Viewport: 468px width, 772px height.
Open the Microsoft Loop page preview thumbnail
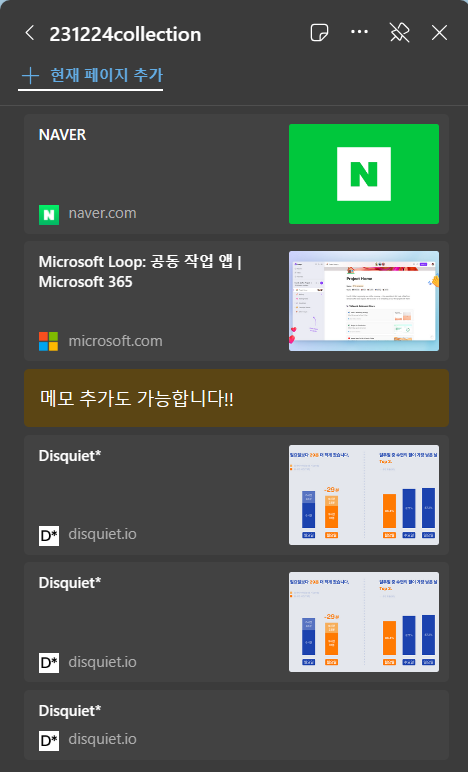pos(364,301)
